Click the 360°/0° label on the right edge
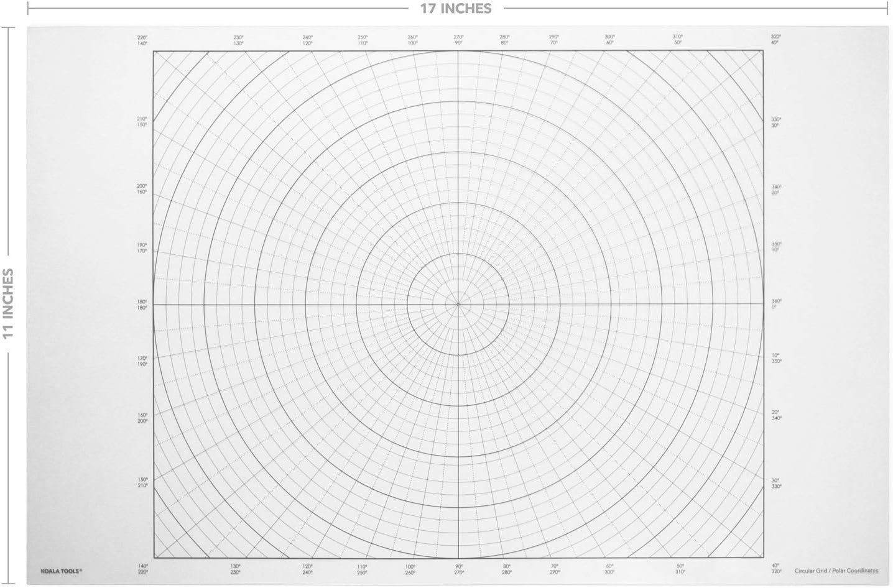 [776, 304]
